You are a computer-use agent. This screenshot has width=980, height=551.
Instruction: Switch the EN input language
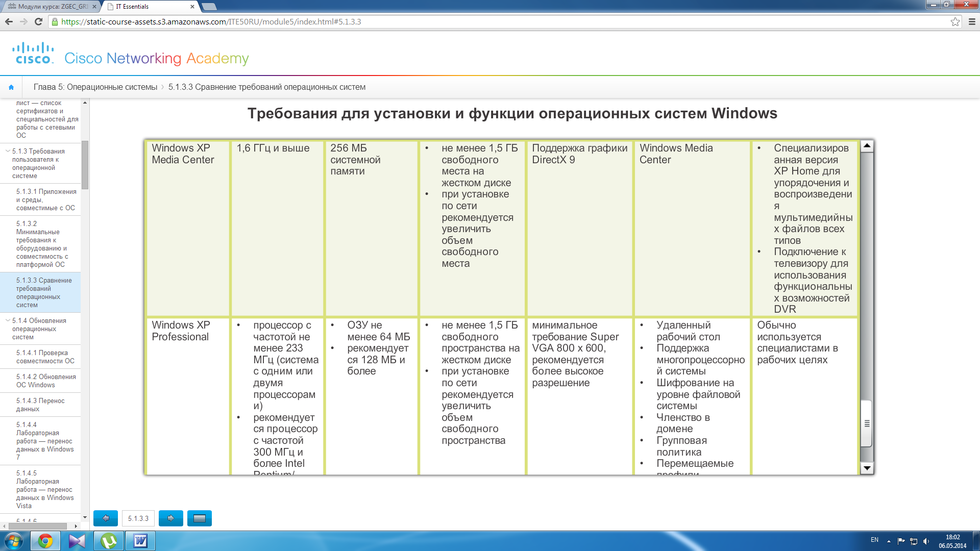[874, 540]
